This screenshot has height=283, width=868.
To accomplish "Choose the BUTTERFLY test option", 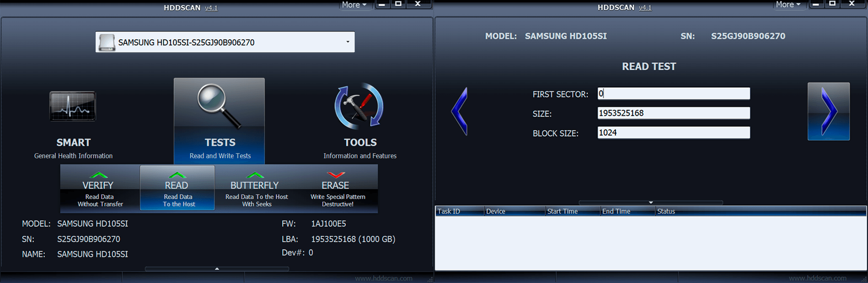I will (256, 189).
